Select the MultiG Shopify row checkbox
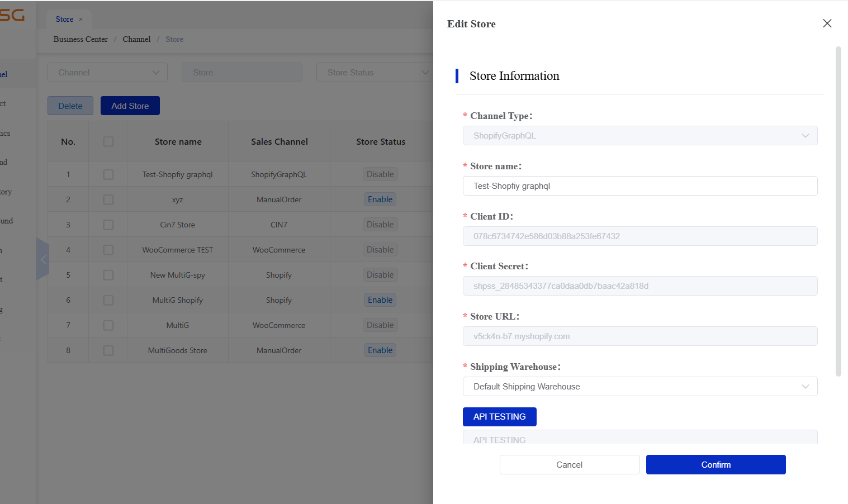The image size is (848, 504). click(108, 301)
